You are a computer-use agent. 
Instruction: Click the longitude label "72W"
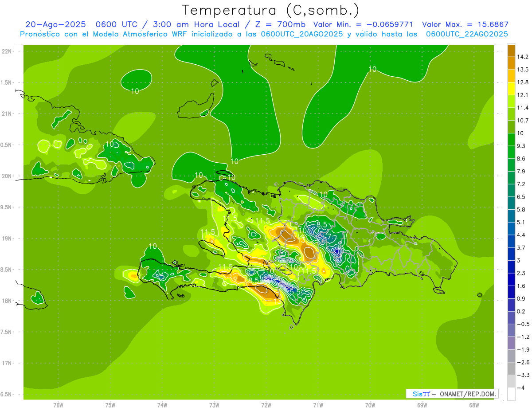click(x=266, y=405)
